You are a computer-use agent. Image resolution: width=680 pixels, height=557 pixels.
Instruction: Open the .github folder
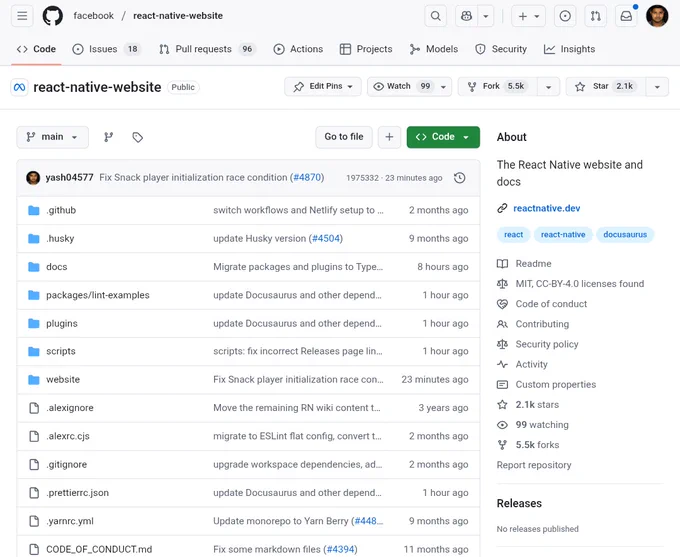pyautogui.click(x=61, y=210)
